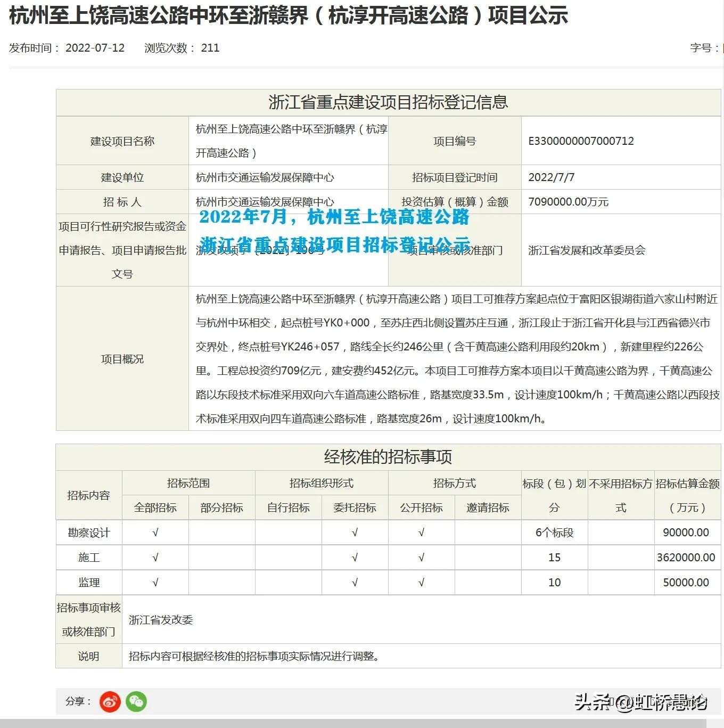Select the 招标组织形式 column header
This screenshot has width=724, height=728.
coord(322,483)
